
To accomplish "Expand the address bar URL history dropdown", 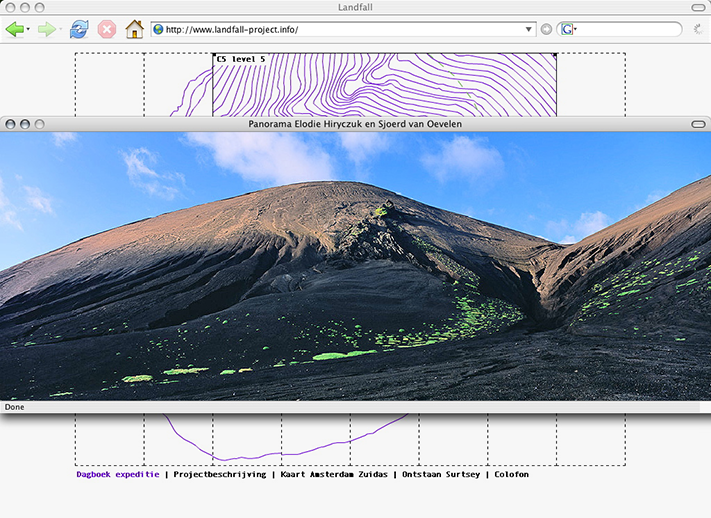I will pos(529,29).
